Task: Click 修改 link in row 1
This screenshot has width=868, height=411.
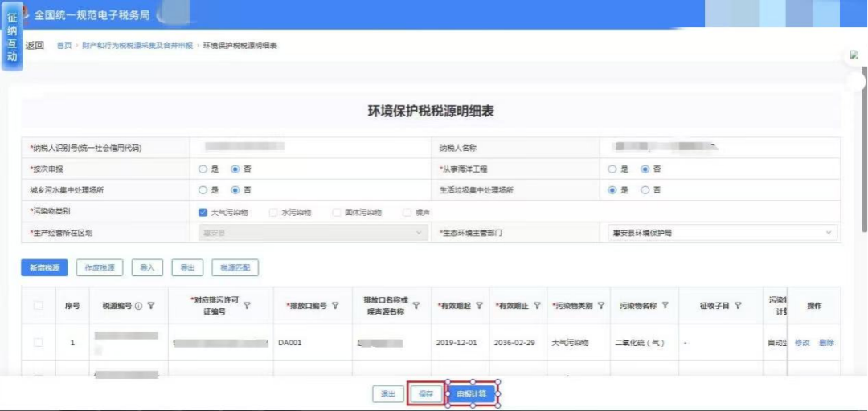Action: (x=802, y=343)
